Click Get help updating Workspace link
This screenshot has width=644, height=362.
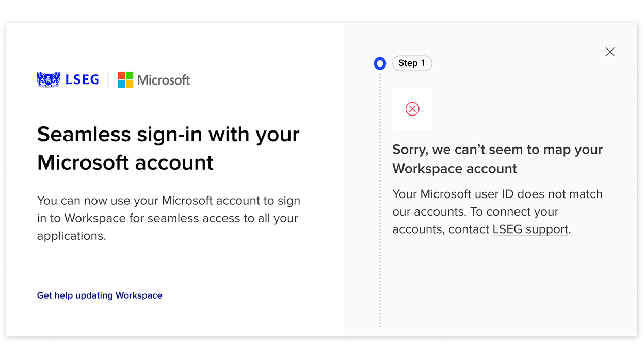100,295
